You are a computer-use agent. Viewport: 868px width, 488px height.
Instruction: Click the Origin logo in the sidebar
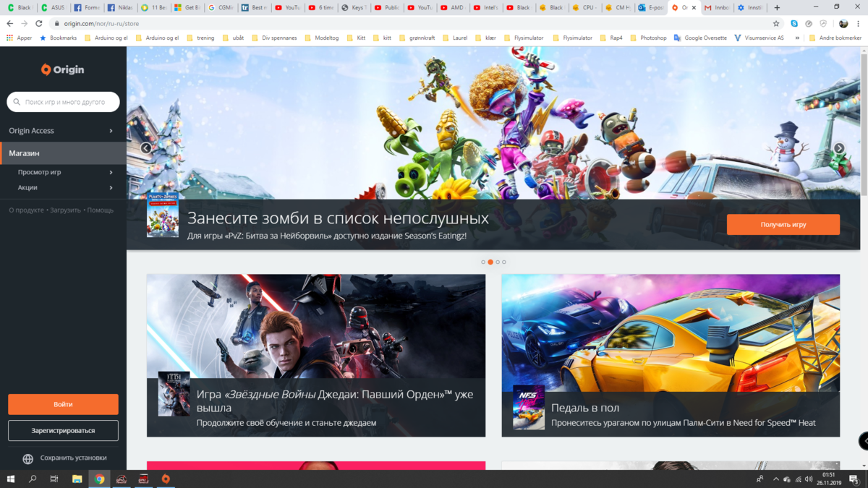pyautogui.click(x=63, y=69)
